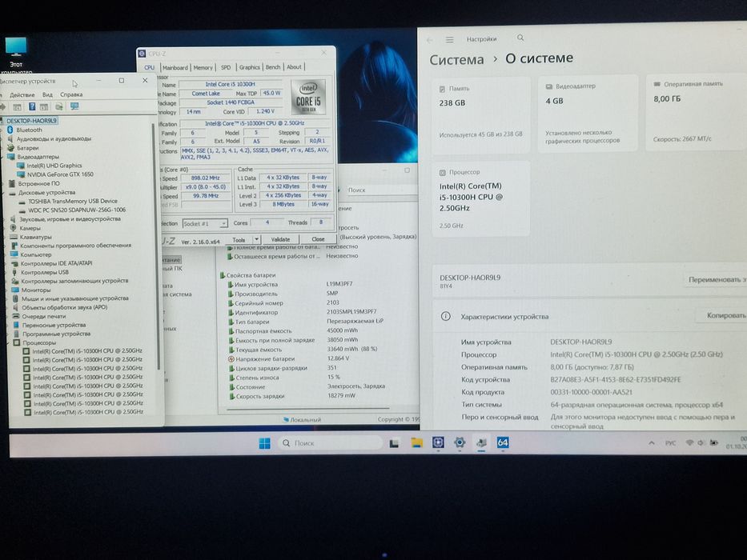The height and width of the screenshot is (560, 747).
Task: Switch to Device Manager via its taskbar icon
Action: (x=482, y=442)
